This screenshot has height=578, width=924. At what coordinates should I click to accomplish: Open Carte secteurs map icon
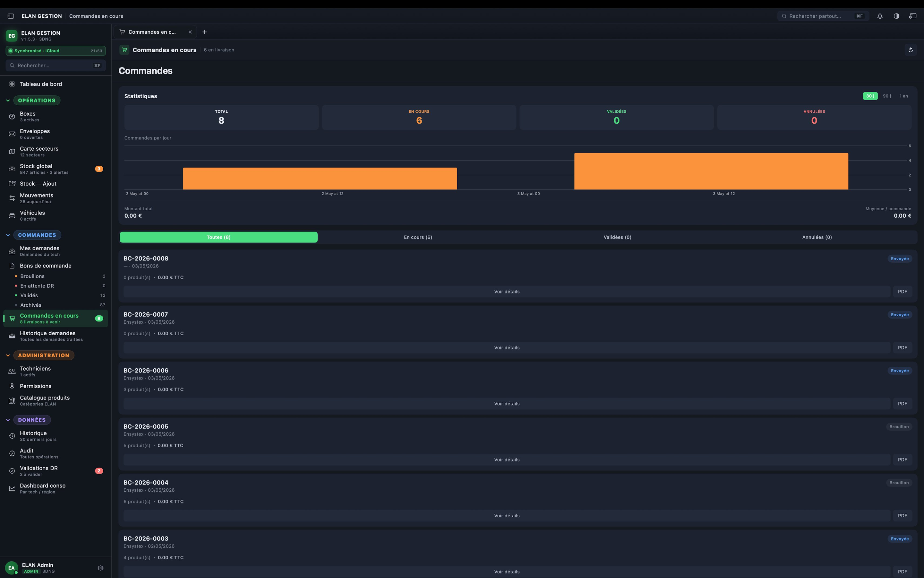pos(12,152)
